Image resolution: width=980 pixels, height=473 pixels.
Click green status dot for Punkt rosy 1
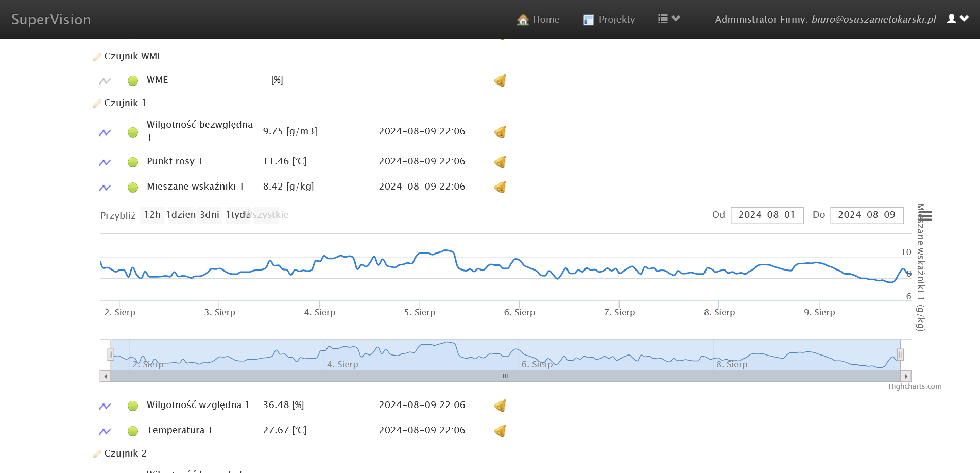coord(133,162)
